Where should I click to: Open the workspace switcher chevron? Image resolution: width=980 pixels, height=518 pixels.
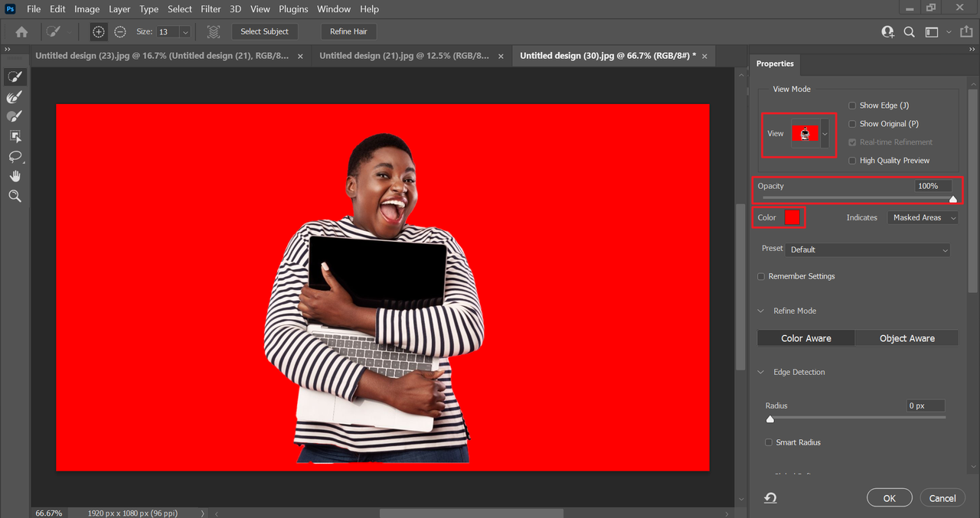[949, 32]
